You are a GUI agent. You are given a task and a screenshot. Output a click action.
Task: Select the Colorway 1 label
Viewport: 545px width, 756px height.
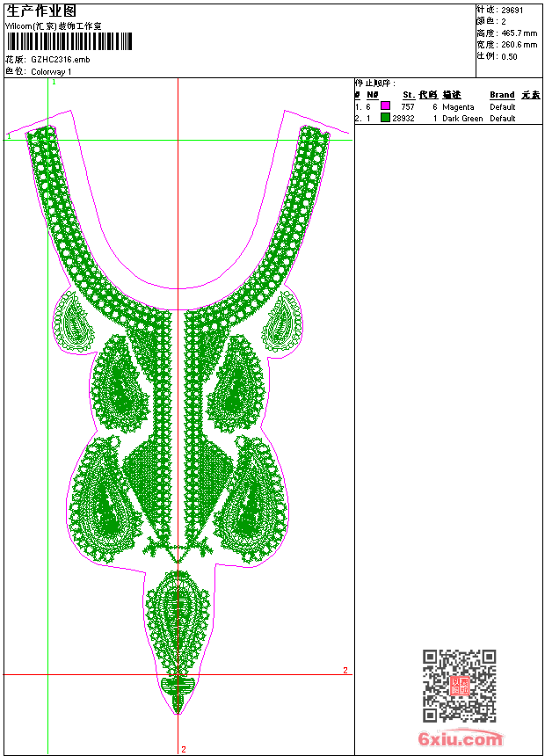click(x=51, y=71)
